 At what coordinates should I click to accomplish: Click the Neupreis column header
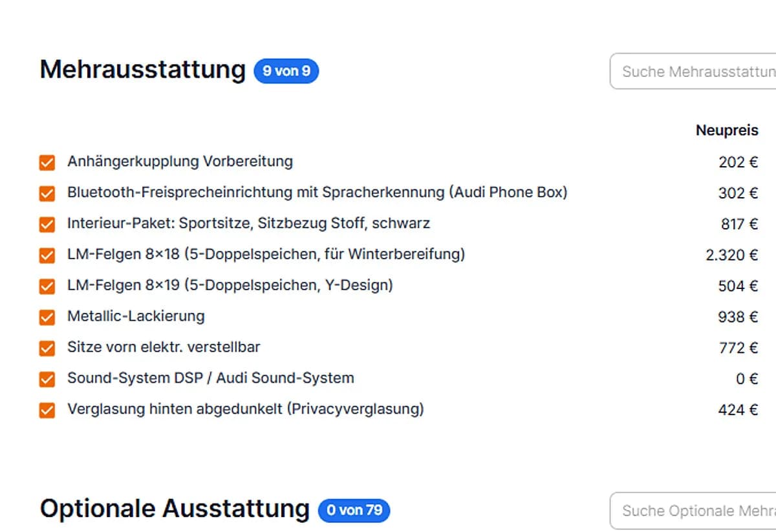coord(727,131)
